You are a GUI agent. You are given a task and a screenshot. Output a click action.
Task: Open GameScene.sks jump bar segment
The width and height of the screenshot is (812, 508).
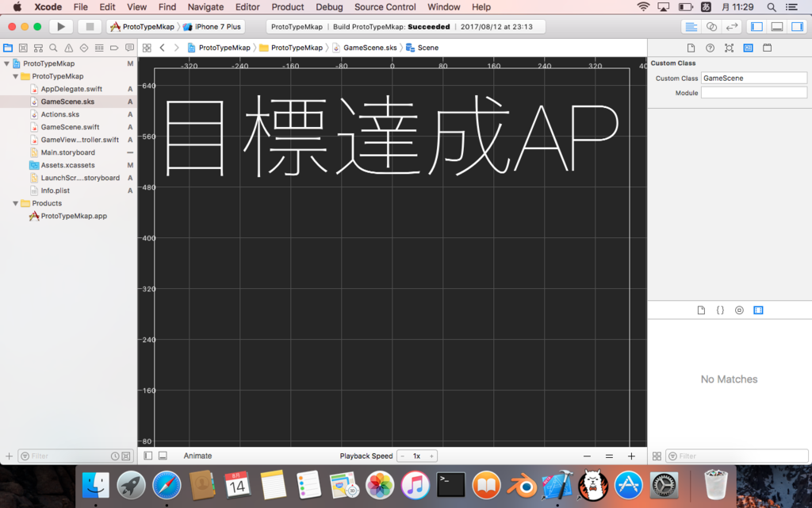point(365,48)
